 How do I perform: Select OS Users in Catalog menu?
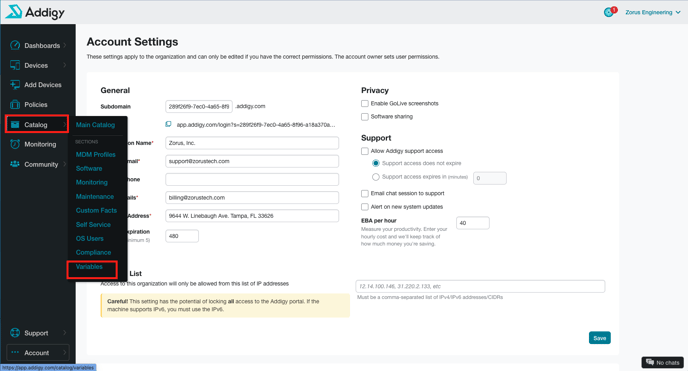coord(90,239)
